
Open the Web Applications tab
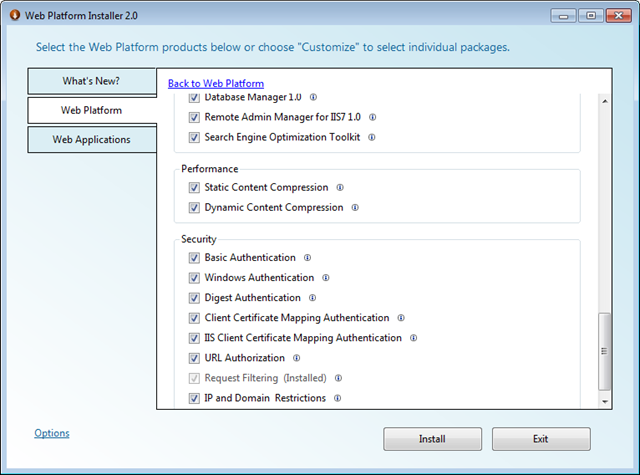click(92, 140)
